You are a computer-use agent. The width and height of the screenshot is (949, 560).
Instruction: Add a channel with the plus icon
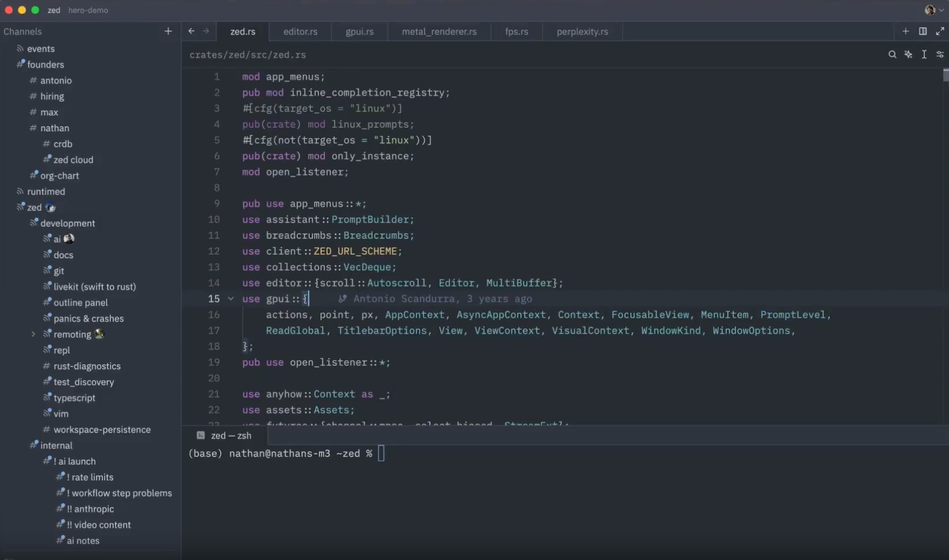tap(168, 31)
